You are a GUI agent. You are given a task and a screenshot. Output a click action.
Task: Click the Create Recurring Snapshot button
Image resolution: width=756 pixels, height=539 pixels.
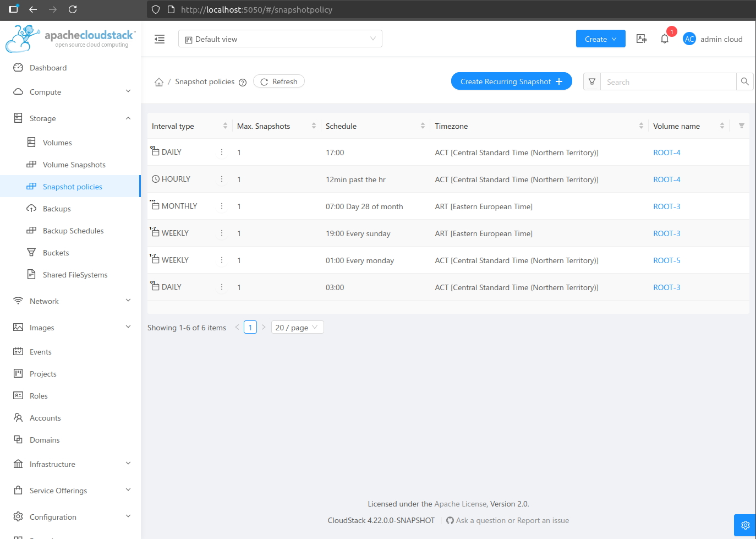click(511, 81)
